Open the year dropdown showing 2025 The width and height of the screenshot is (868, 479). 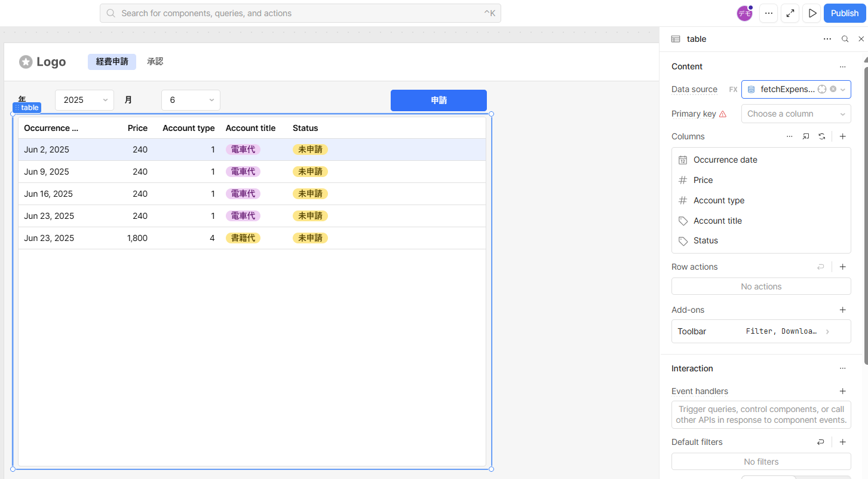84,100
